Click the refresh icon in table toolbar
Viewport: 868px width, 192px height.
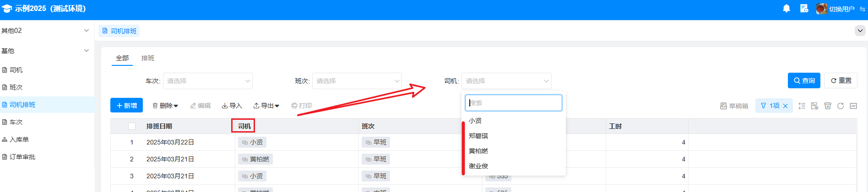coord(840,106)
